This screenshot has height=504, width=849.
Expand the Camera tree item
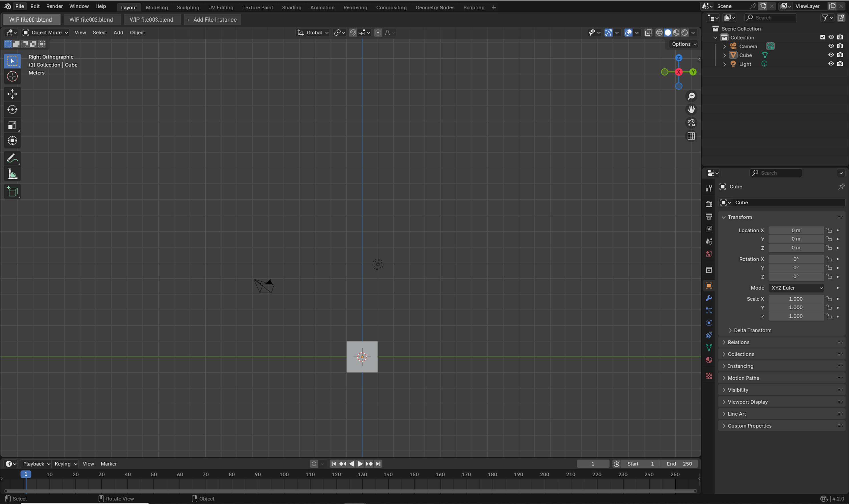(724, 46)
